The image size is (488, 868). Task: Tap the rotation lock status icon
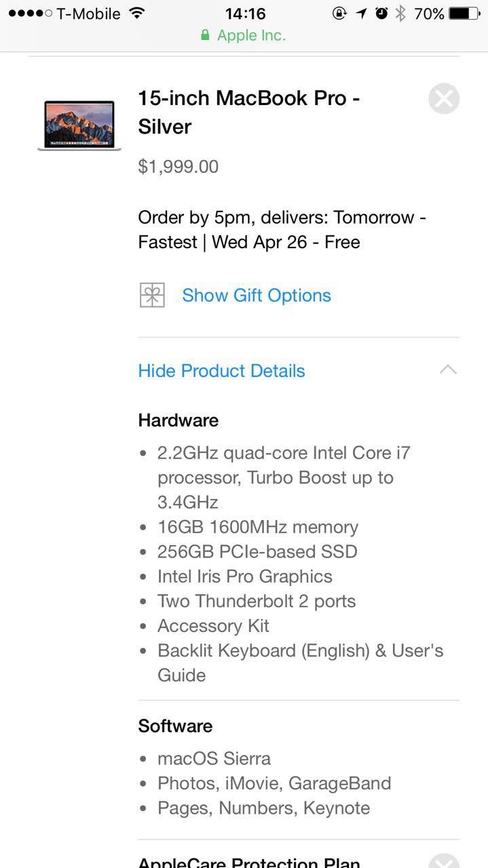tap(340, 14)
